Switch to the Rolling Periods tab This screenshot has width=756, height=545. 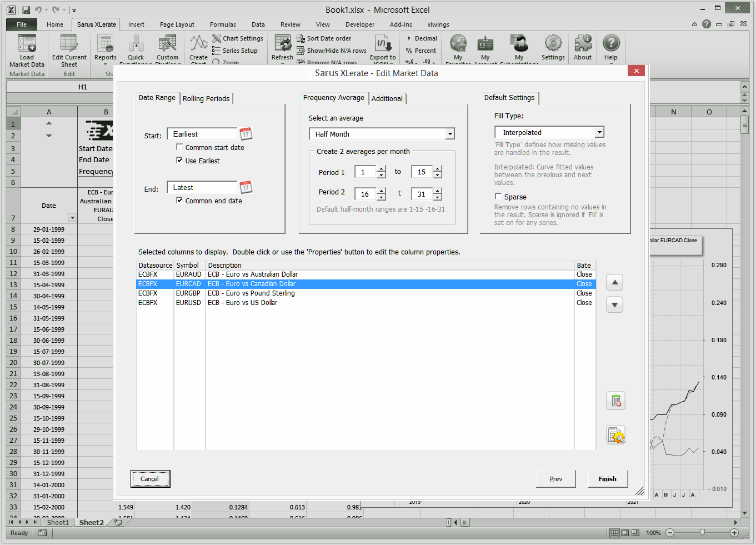pos(206,98)
